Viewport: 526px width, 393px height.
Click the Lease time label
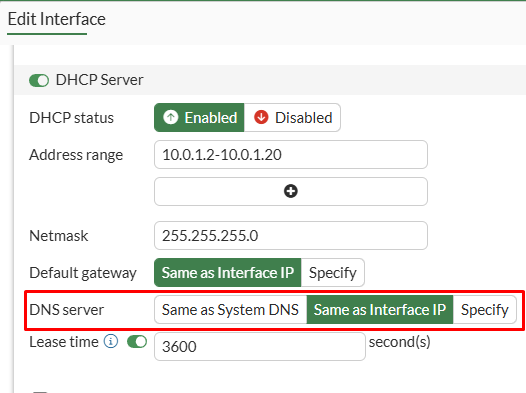pos(64,342)
